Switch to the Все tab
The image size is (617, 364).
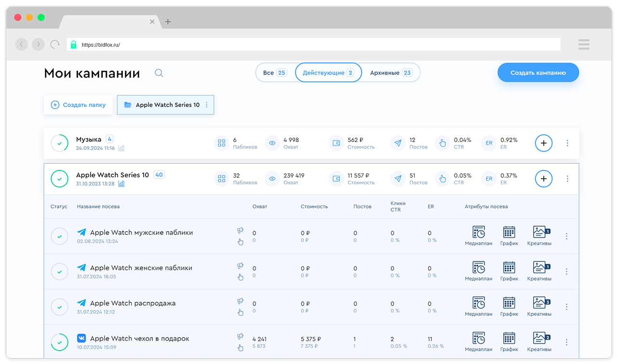point(275,73)
